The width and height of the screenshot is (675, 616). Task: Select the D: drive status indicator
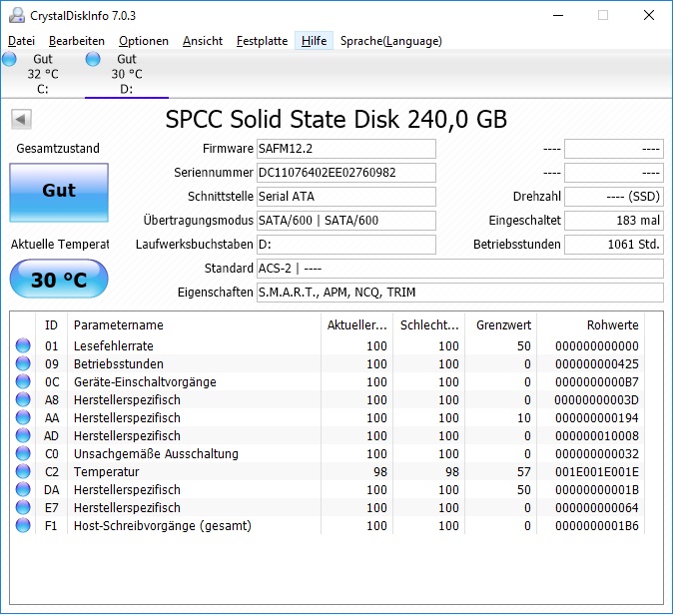93,59
